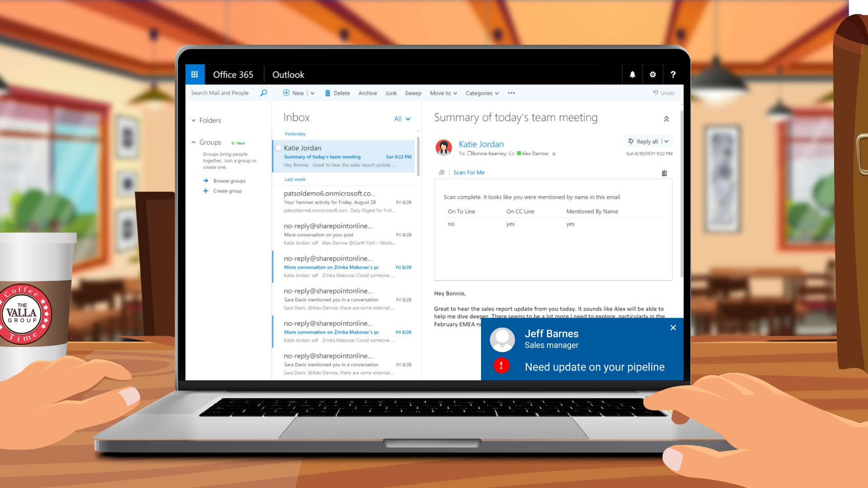Open the Office 365 app launcher grid
The height and width of the screenshot is (488, 868).
[x=195, y=75]
